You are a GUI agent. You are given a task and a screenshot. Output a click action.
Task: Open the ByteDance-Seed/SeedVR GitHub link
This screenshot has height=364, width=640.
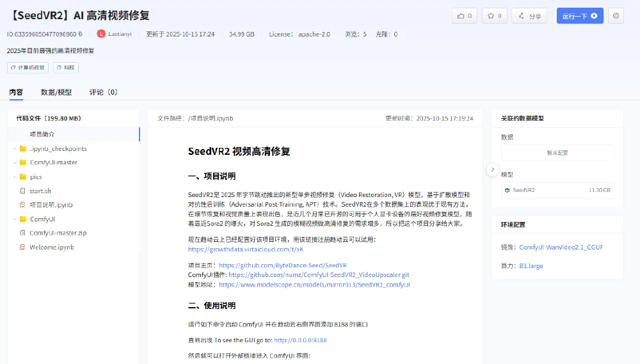[x=283, y=265]
